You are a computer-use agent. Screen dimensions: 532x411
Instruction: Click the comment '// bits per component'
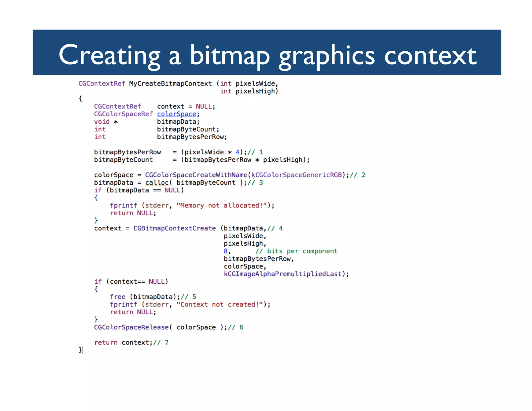[296, 251]
